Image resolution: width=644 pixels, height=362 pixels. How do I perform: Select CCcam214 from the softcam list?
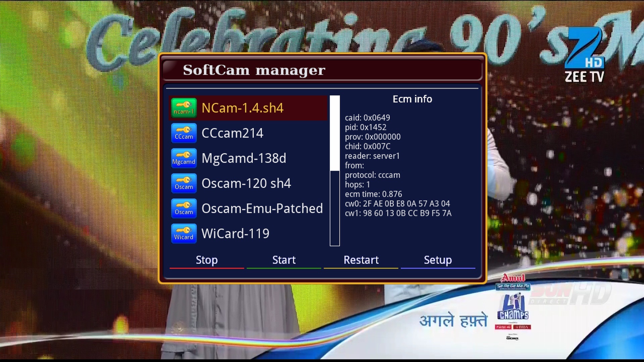pyautogui.click(x=232, y=133)
